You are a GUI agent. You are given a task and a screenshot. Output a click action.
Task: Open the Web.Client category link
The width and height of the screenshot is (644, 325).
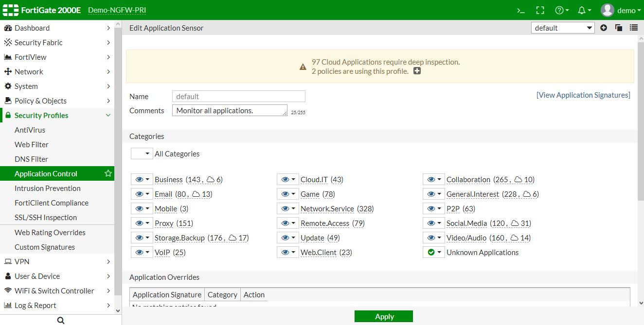pos(319,252)
